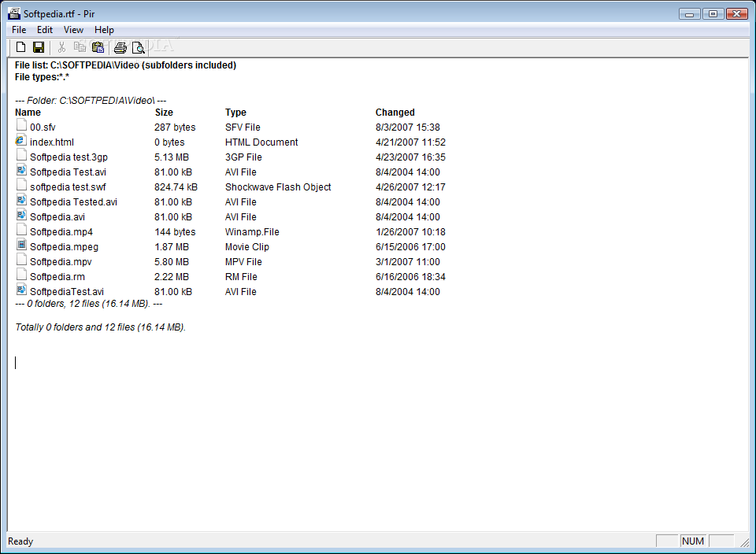
Task: Click the file name Softpedia Tested.avi
Action: click(74, 202)
